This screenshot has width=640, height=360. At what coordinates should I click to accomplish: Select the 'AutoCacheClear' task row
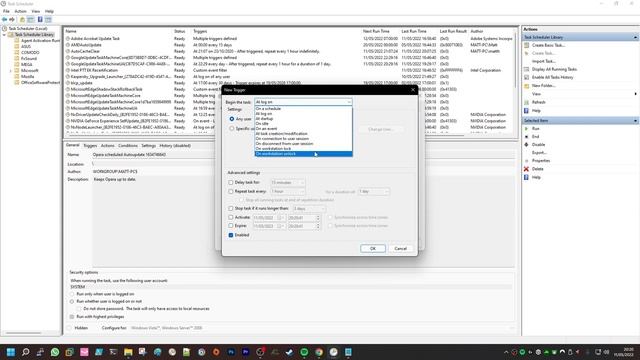pyautogui.click(x=289, y=51)
